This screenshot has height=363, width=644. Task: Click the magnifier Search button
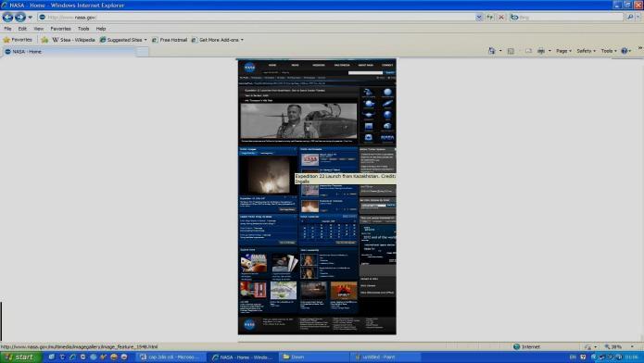(630, 18)
